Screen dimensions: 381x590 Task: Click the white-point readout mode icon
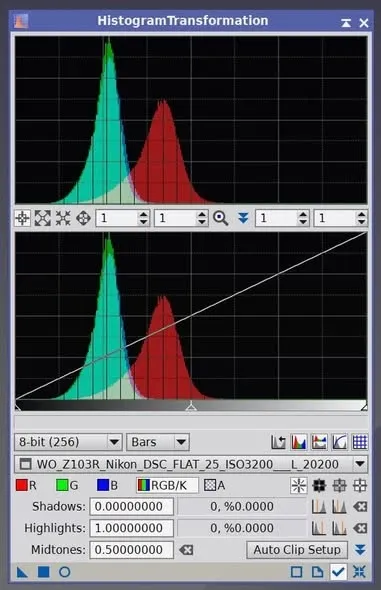tap(360, 485)
